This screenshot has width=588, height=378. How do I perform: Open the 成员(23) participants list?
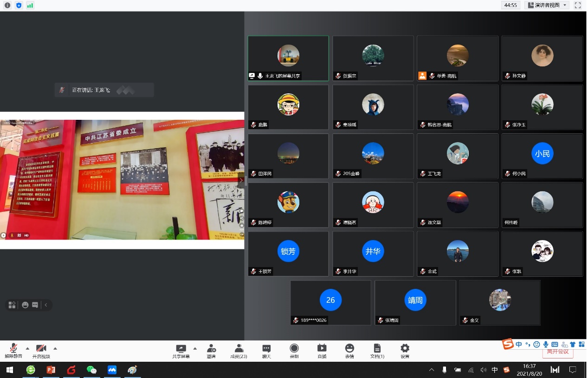tap(239, 349)
